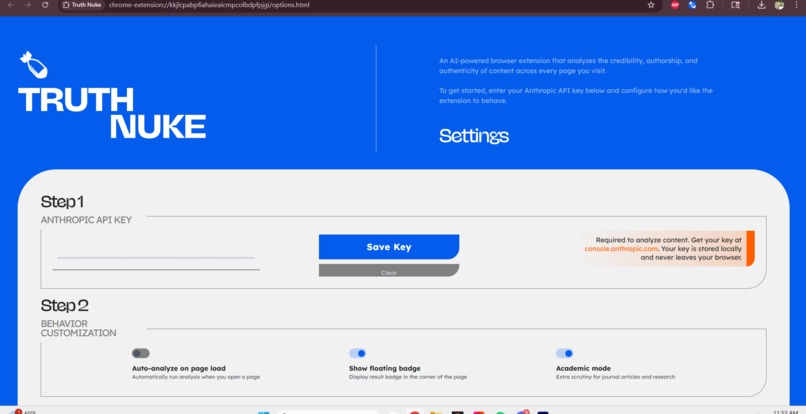This screenshot has width=806, height=414.
Task: Go back using the browser back arrow
Action: (x=10, y=5)
